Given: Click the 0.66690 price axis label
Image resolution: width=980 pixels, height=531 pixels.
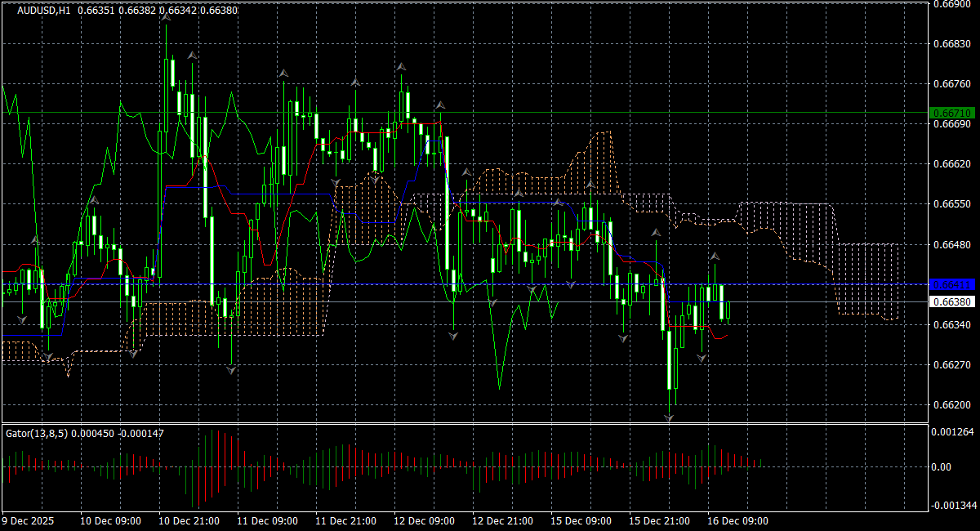Looking at the screenshot, I should coord(952,124).
